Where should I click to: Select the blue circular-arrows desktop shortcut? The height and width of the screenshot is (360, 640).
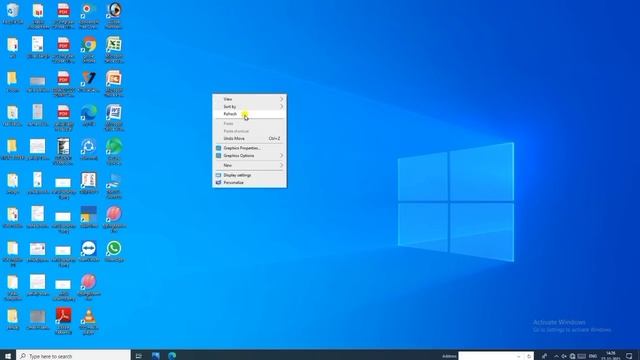(89, 149)
